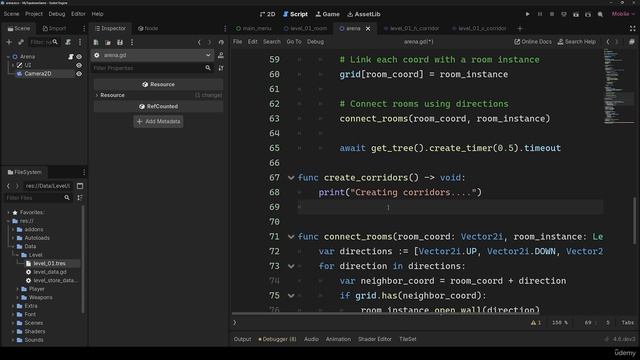
Task: Open the Scene menu
Action: [x=11, y=14]
